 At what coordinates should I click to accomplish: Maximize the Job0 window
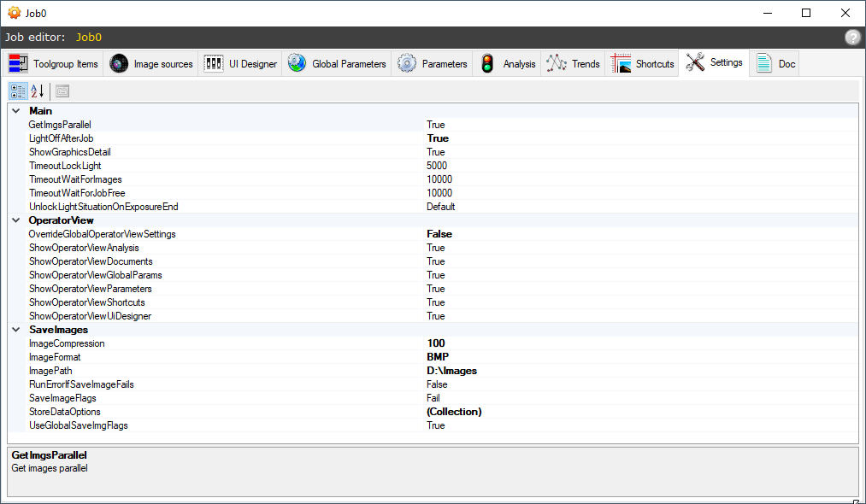[806, 13]
